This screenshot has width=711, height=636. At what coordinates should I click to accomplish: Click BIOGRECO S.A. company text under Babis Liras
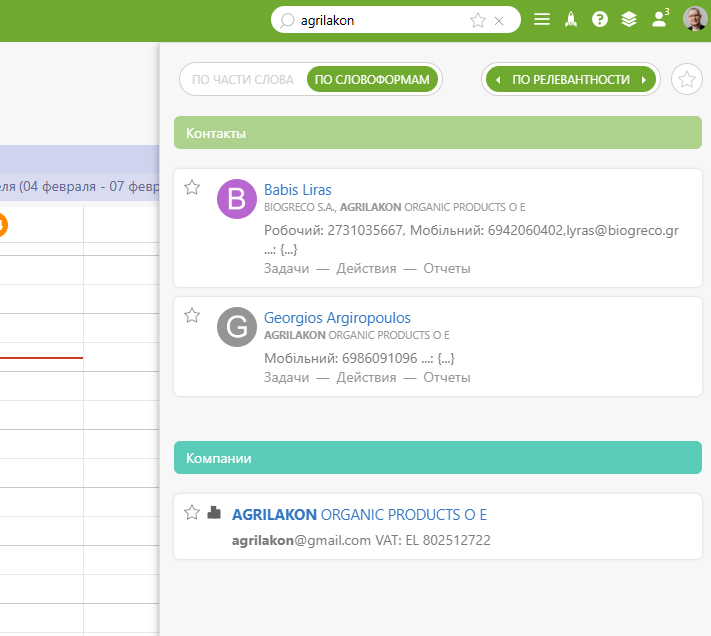[x=300, y=207]
